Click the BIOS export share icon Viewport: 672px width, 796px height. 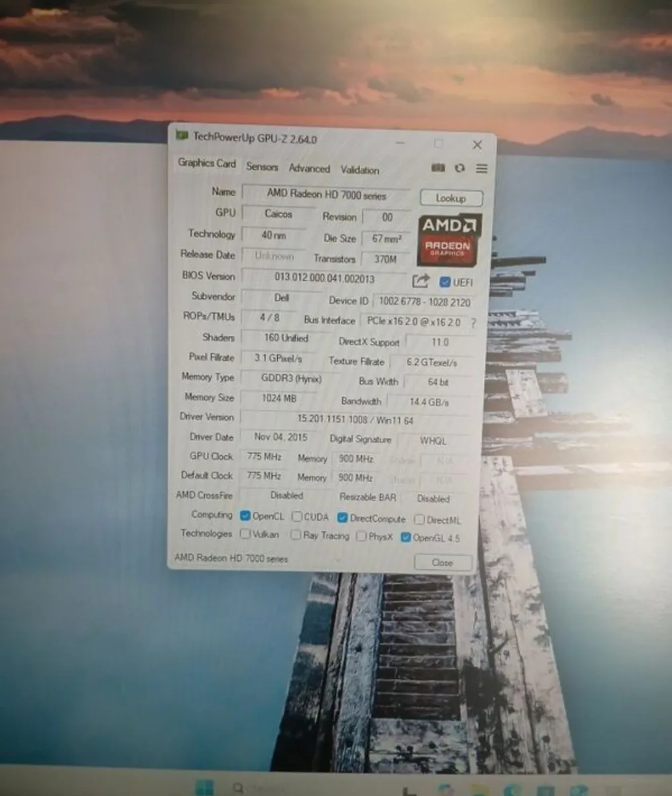pyautogui.click(x=421, y=281)
